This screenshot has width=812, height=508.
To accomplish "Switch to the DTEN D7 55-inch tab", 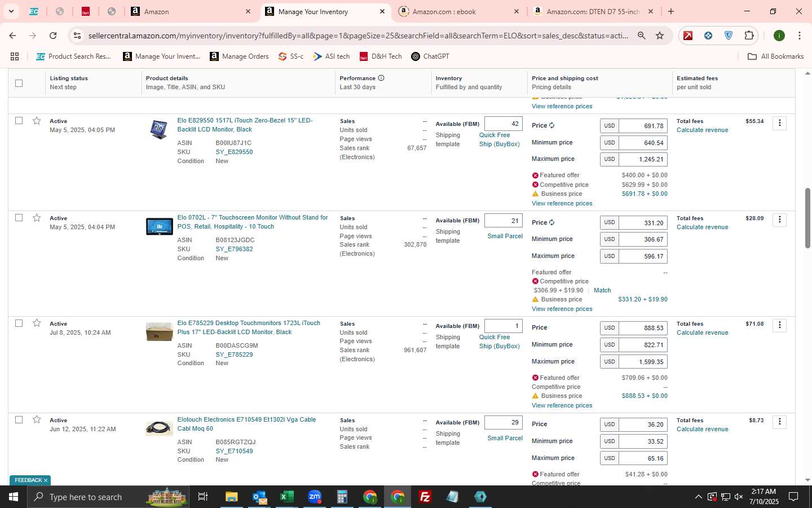I will tap(592, 11).
